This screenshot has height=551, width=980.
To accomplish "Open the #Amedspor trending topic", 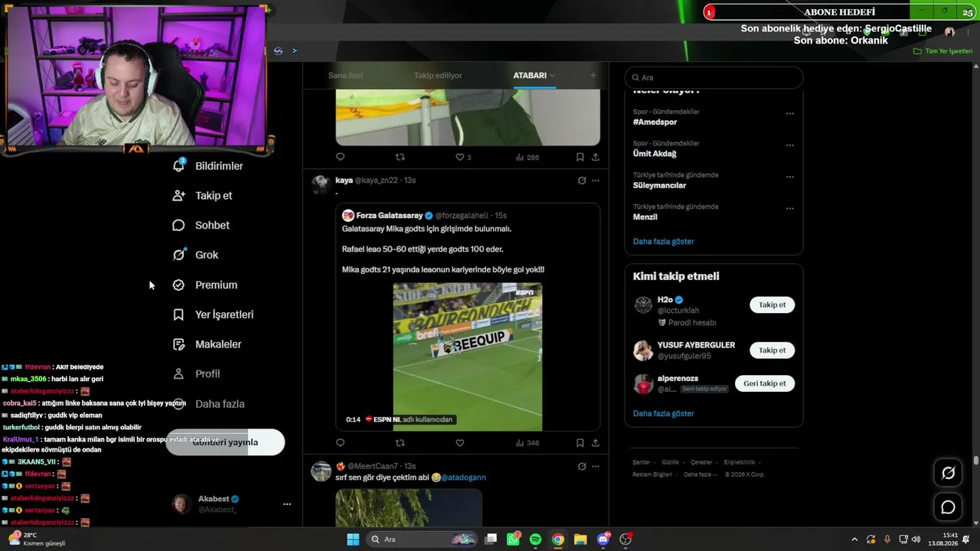I will [655, 122].
